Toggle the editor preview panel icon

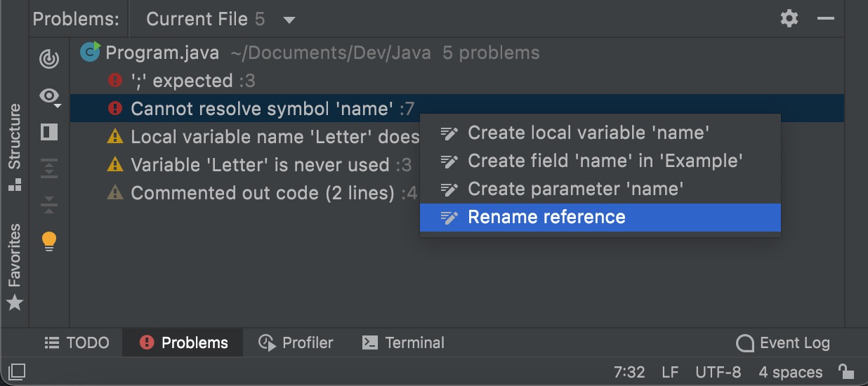click(x=49, y=132)
